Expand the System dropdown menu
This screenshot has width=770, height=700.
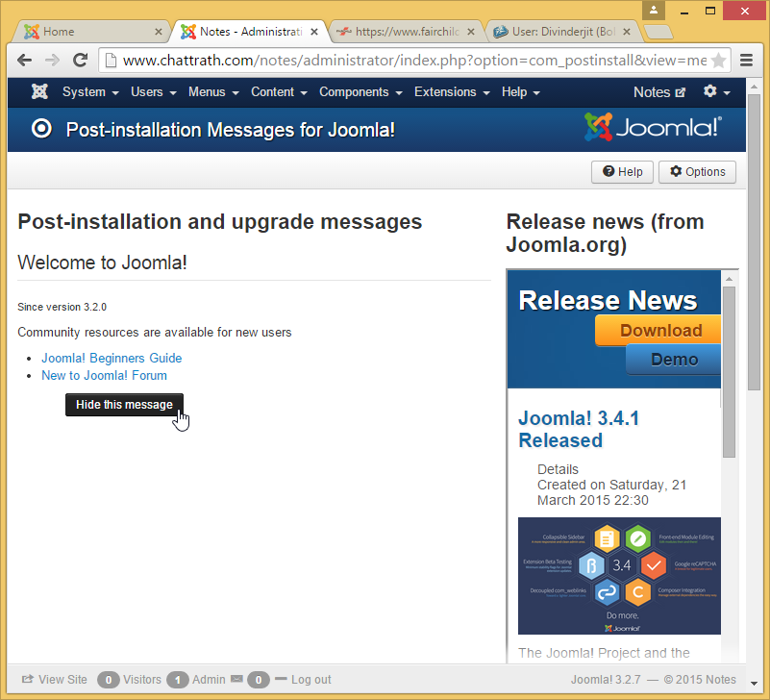click(x=90, y=92)
